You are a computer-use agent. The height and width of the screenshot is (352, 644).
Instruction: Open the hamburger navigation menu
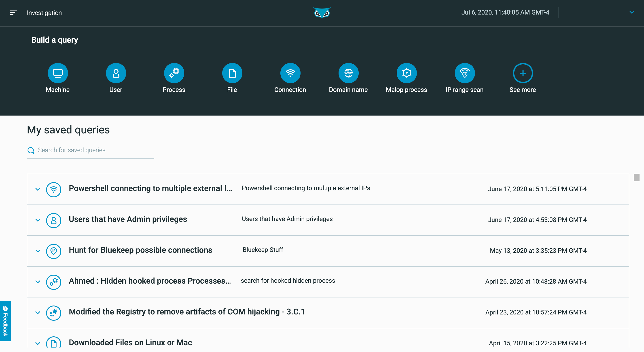point(13,13)
